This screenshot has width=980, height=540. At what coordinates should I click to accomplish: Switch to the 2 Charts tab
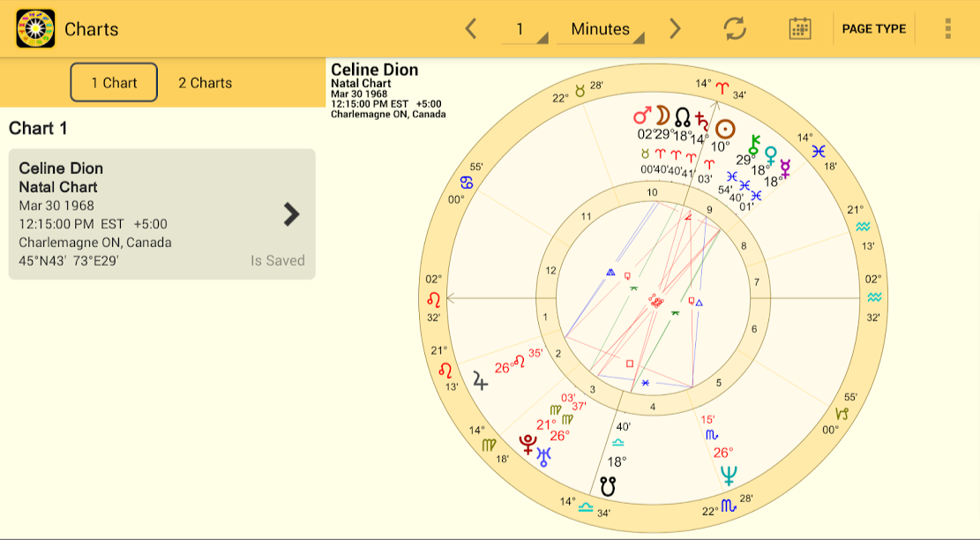tap(205, 83)
